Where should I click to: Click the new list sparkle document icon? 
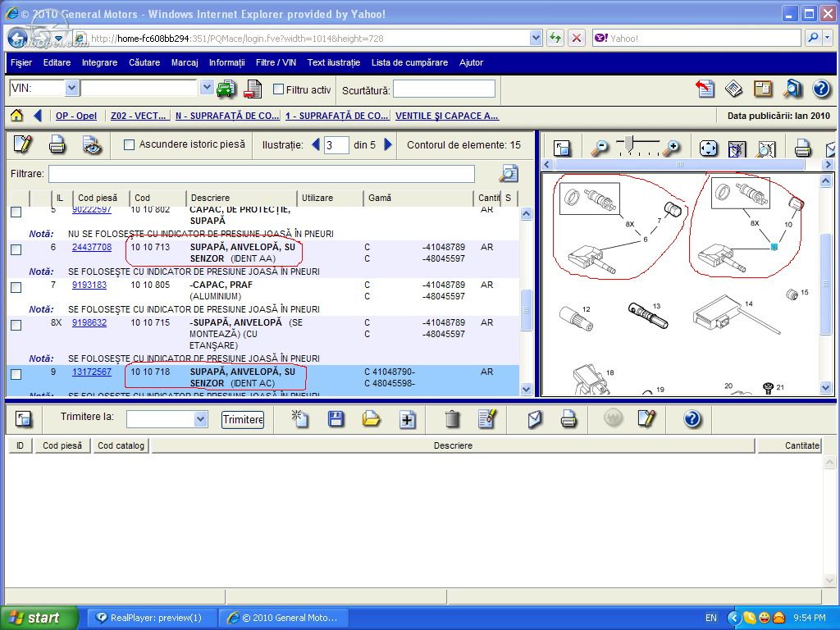coord(300,418)
